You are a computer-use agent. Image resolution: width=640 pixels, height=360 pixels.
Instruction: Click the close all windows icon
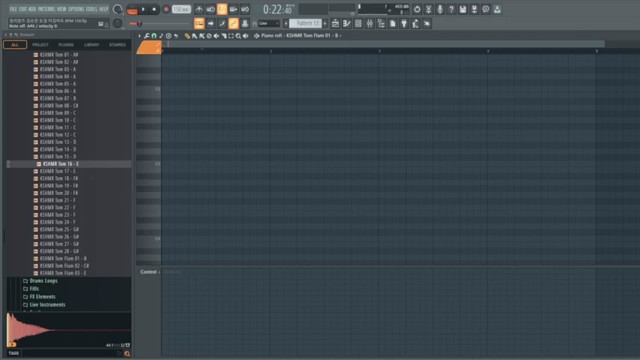[427, 24]
